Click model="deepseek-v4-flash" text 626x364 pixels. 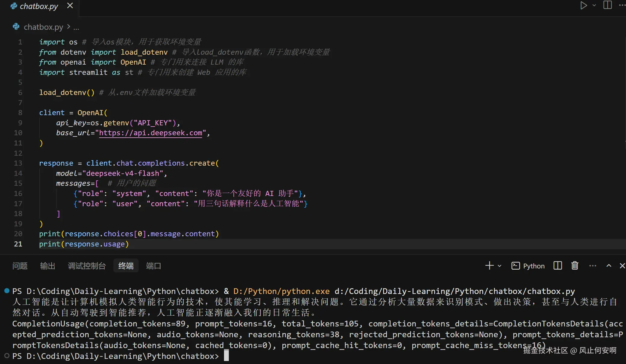(110, 173)
